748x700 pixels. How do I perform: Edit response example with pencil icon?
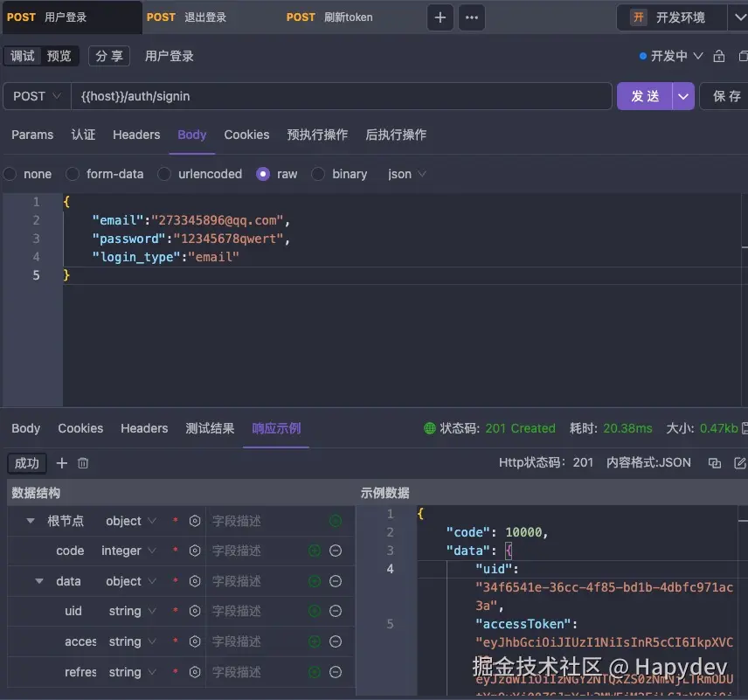[x=740, y=463]
